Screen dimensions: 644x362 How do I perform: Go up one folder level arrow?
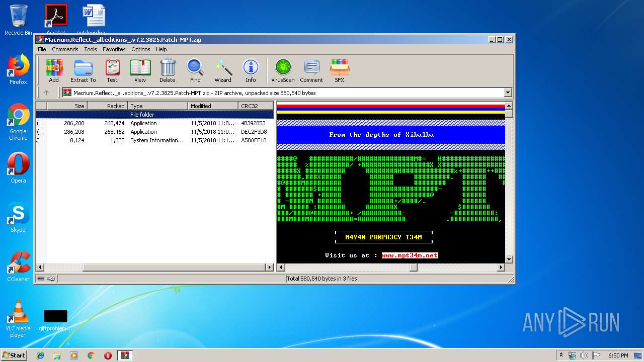click(x=46, y=93)
